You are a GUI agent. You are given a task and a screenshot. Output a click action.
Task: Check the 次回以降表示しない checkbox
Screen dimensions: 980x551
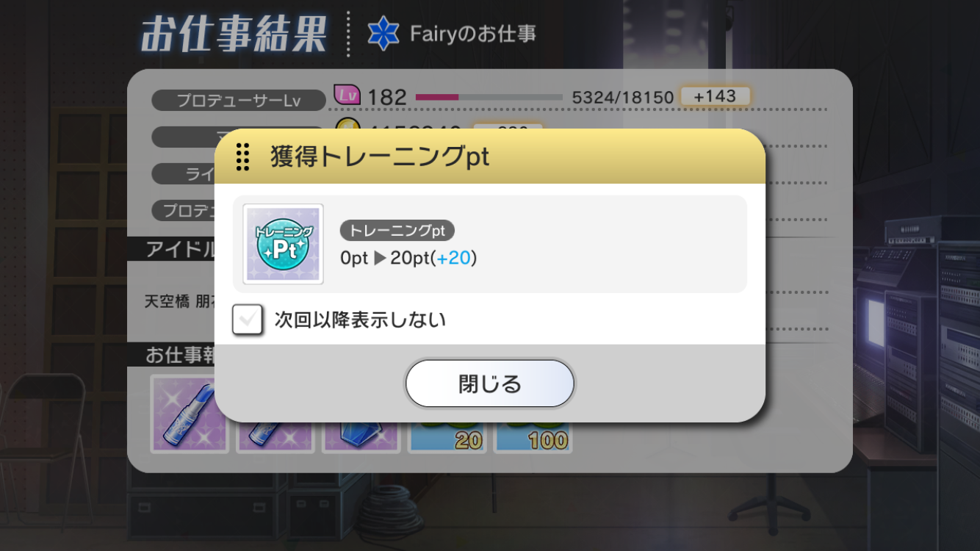(x=248, y=320)
